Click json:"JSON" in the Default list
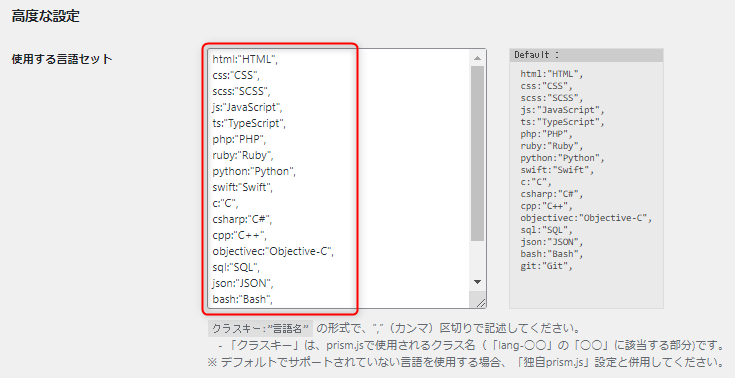Viewport: 735px width, 378px height. pyautogui.click(x=552, y=242)
